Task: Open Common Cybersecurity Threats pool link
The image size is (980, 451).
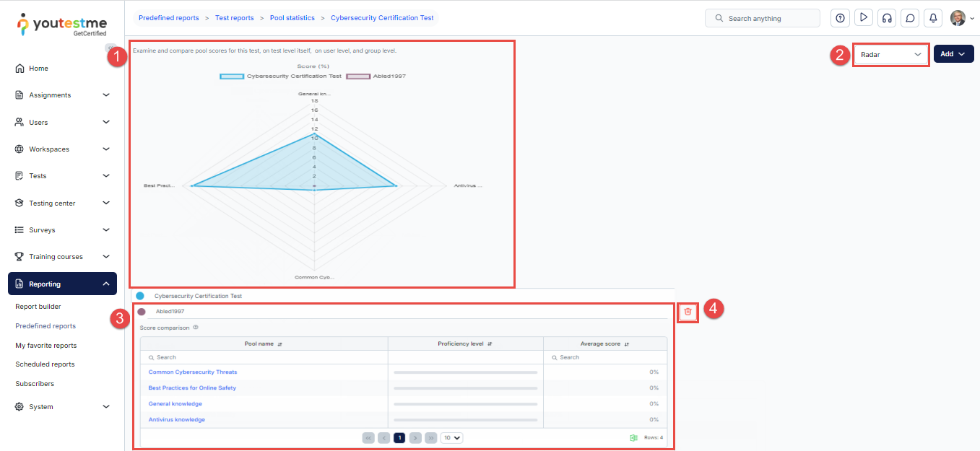Action: (x=193, y=372)
